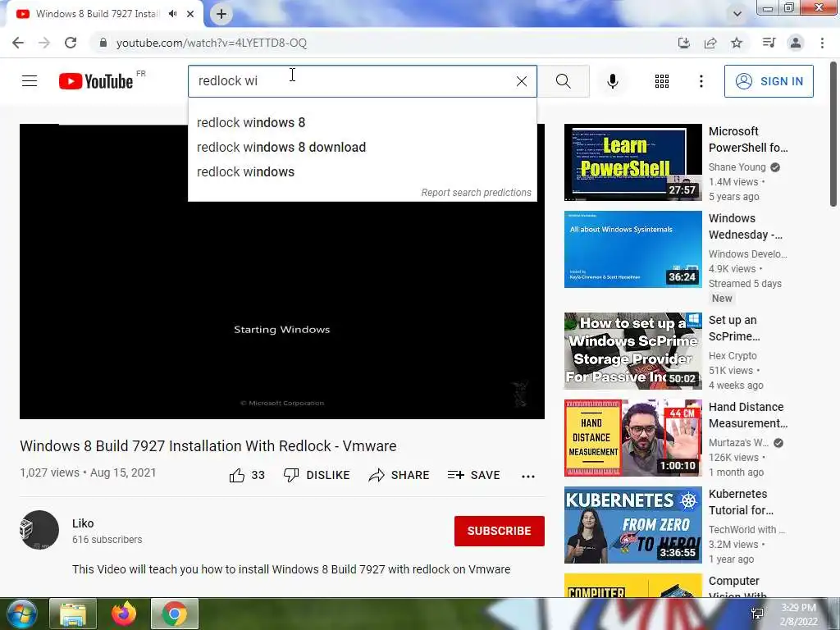Click the browser forward arrow
The width and height of the screenshot is (840, 630).
44,43
